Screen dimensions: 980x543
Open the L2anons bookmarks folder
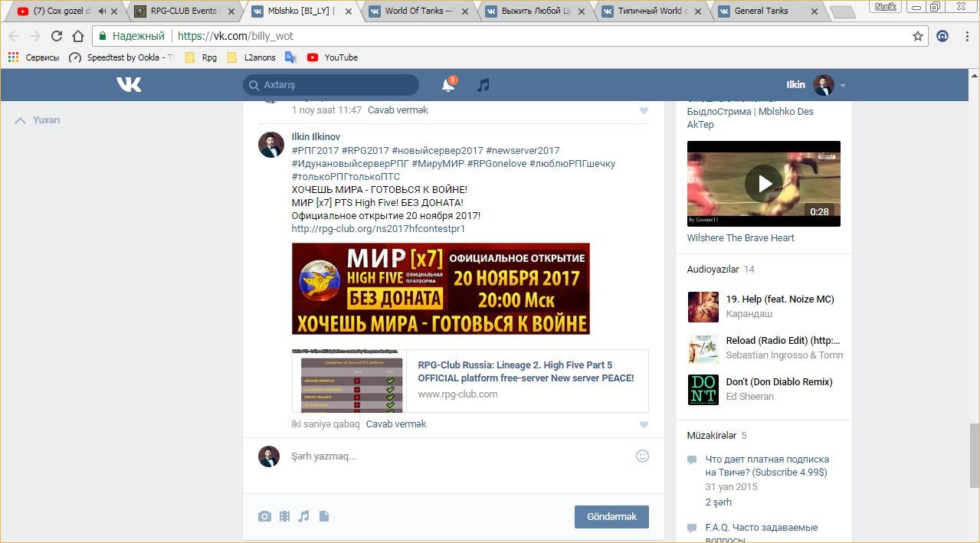click(251, 57)
